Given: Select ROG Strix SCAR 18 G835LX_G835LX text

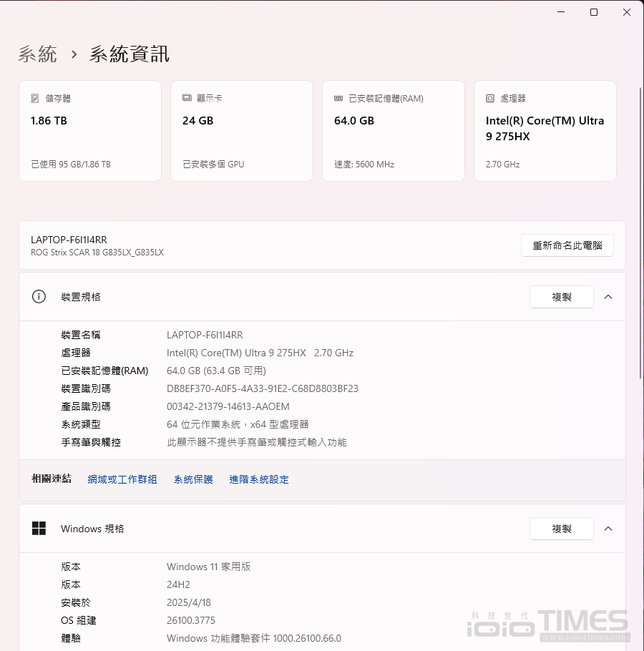Looking at the screenshot, I should pyautogui.click(x=97, y=253).
